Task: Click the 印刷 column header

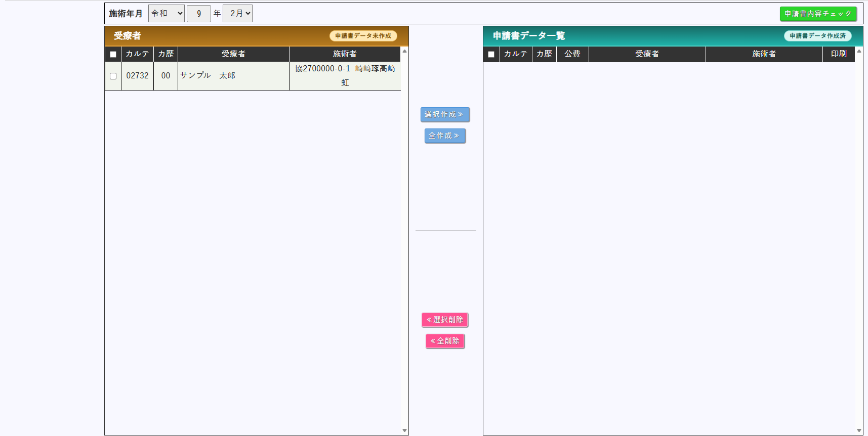Action: click(839, 54)
